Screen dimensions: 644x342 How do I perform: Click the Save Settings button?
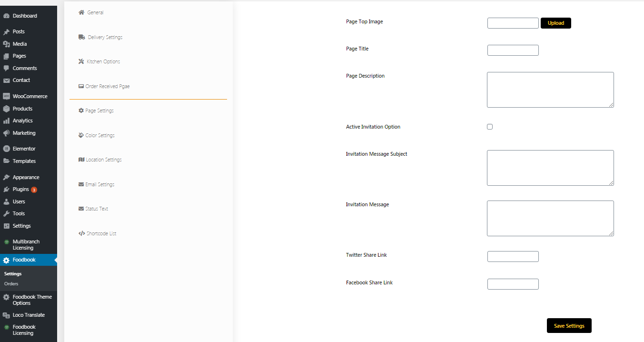coord(569,326)
